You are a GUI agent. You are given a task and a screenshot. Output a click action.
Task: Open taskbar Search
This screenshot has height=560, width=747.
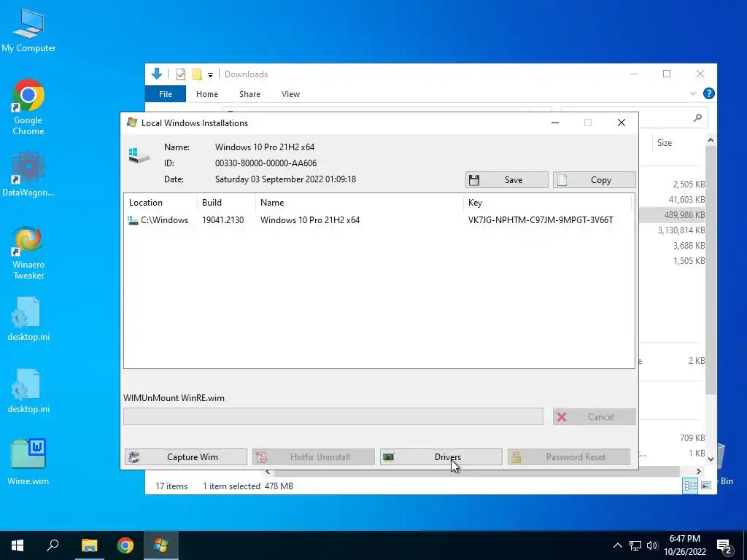(53, 545)
